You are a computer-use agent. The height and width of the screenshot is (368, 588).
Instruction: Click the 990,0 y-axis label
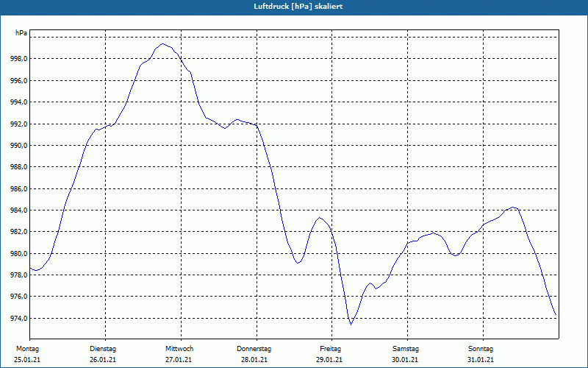pos(19,145)
